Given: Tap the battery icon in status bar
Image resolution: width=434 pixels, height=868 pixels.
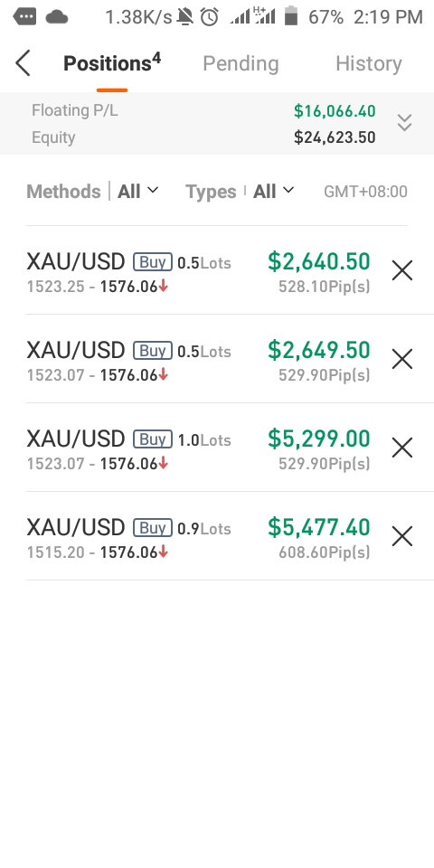Looking at the screenshot, I should tap(291, 16).
